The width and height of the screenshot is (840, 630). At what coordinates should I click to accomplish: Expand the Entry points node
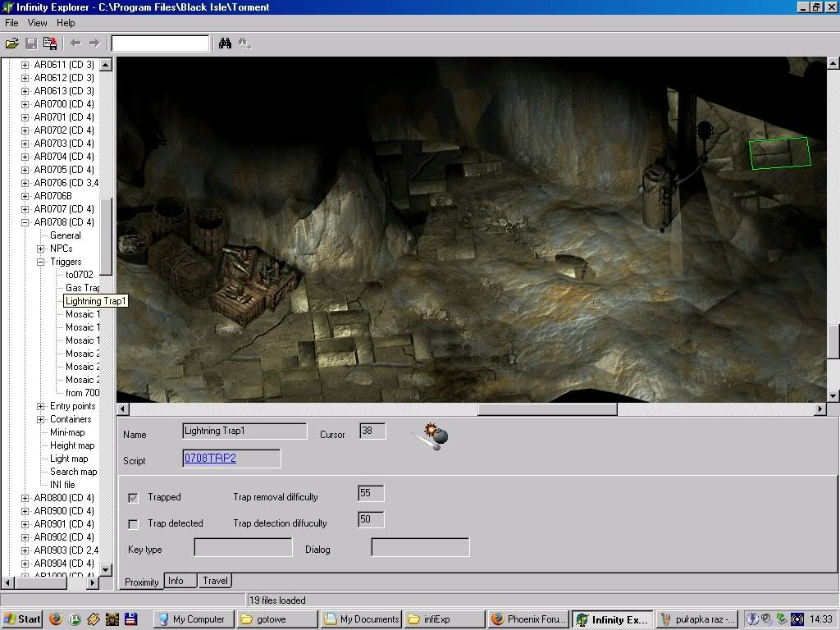pyautogui.click(x=41, y=406)
